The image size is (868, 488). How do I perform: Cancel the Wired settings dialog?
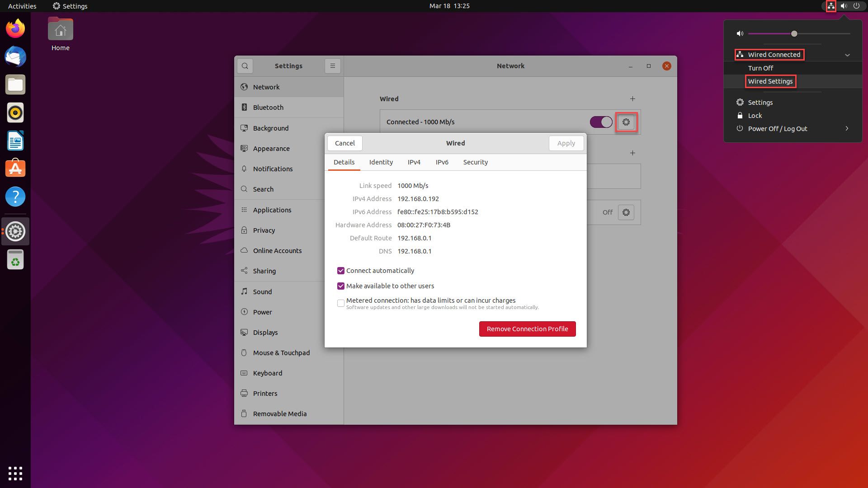[344, 143]
